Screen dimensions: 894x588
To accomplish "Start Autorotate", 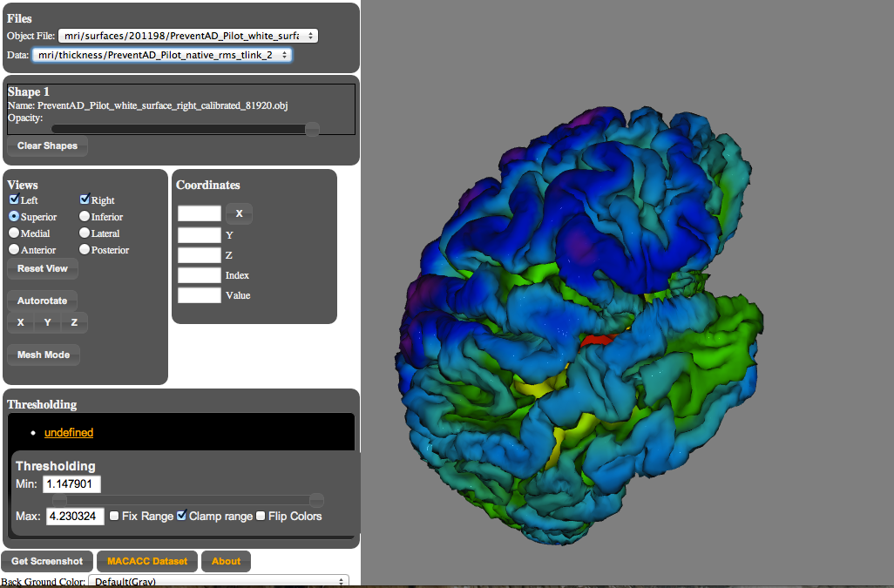I will 42,301.
